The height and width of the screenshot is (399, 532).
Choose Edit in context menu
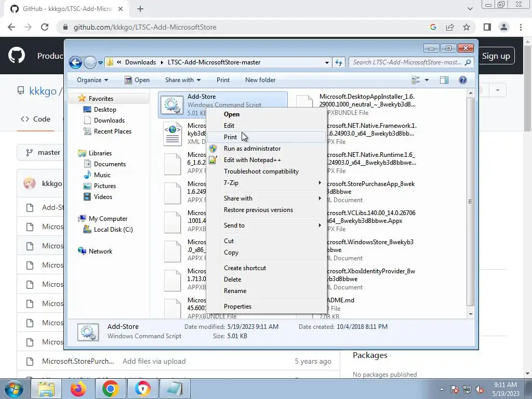(x=266, y=126)
